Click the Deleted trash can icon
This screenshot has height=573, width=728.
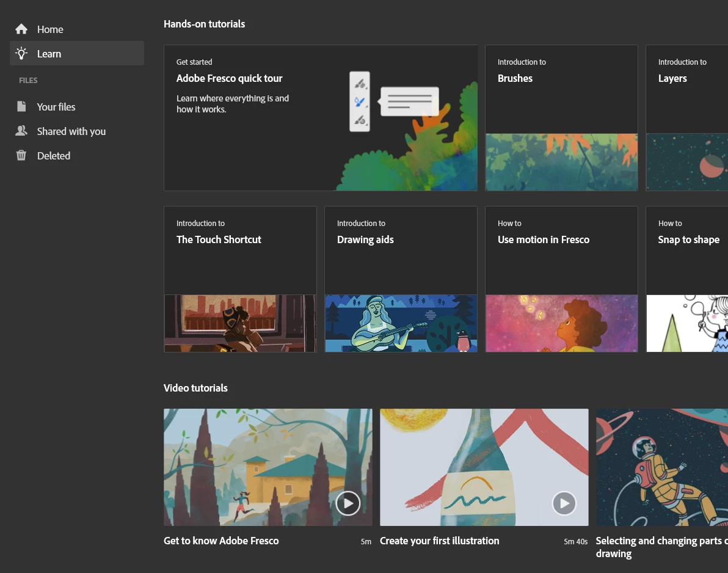(x=21, y=155)
